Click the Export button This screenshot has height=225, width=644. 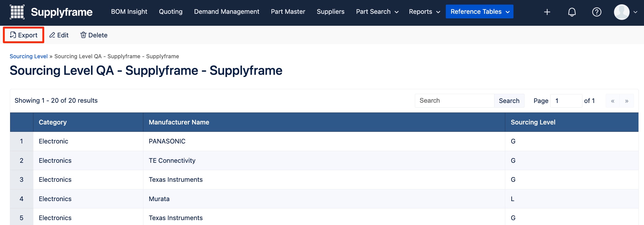pyautogui.click(x=24, y=35)
